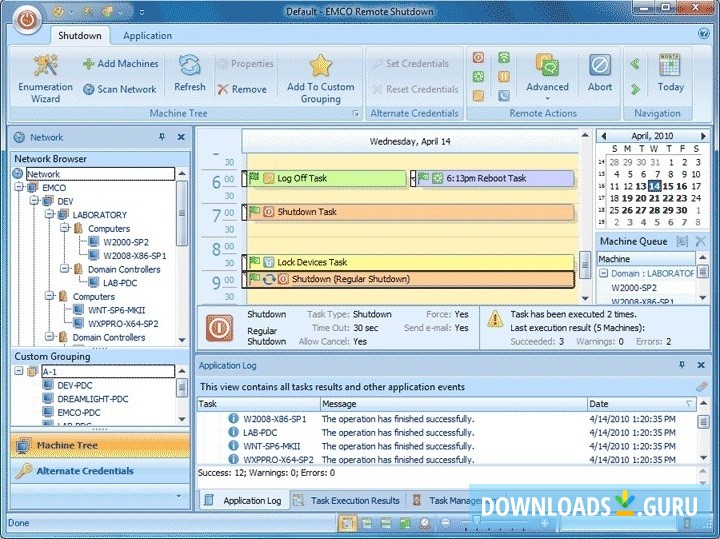Collapse the EMCO tree node

coord(19,187)
